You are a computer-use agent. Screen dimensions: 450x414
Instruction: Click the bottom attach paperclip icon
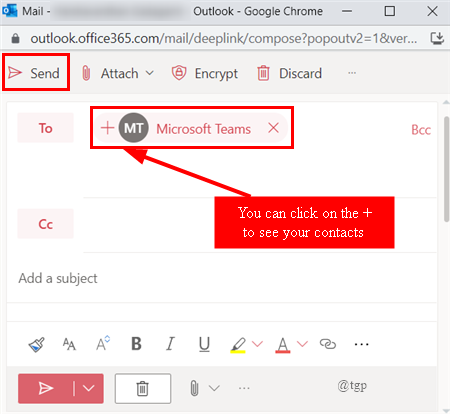[x=195, y=388]
